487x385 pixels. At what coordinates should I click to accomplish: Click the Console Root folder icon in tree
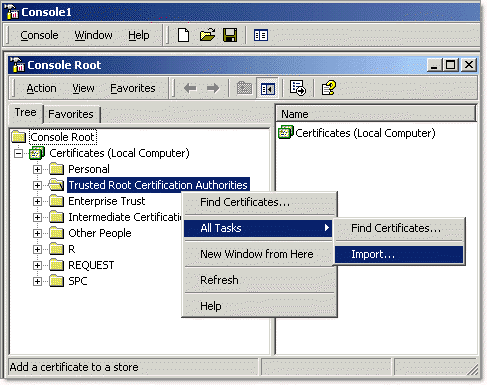[x=19, y=137]
